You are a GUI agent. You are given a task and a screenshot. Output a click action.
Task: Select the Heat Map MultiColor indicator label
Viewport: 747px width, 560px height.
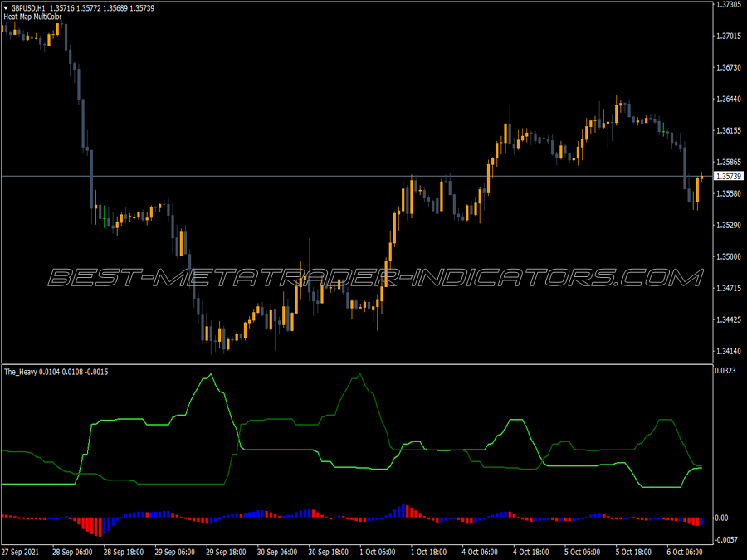click(x=33, y=17)
